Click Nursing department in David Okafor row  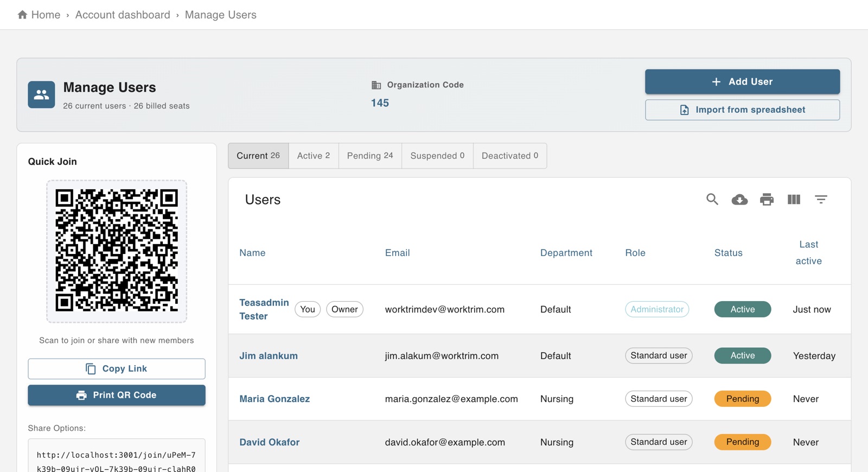(557, 442)
